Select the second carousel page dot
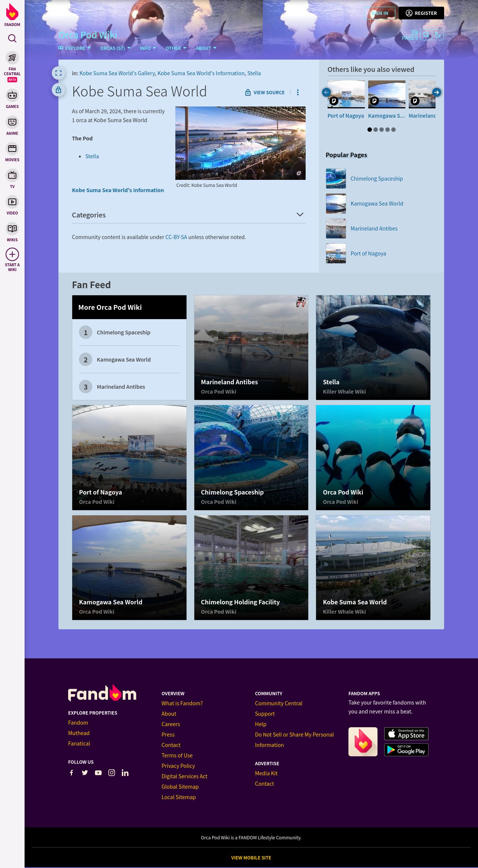Viewport: 478px width, 868px height. click(376, 130)
